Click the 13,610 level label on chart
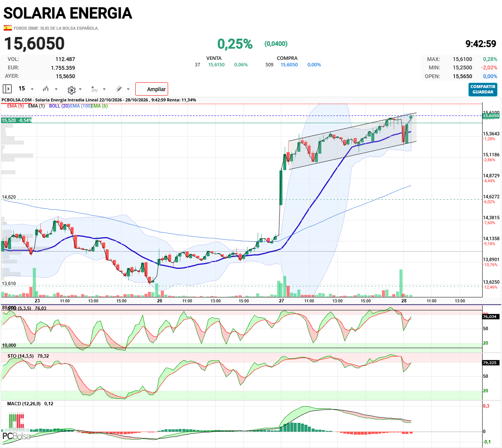Image resolution: width=502 pixels, height=448 pixels. (9, 284)
